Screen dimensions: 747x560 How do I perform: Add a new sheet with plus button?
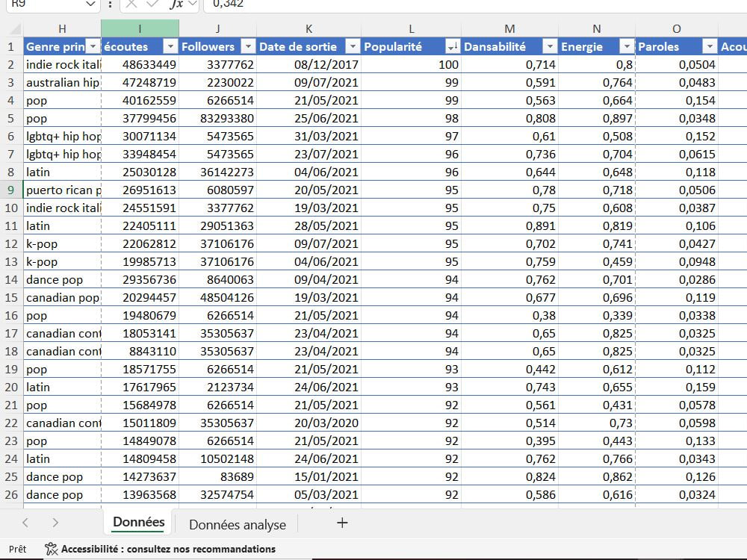342,523
